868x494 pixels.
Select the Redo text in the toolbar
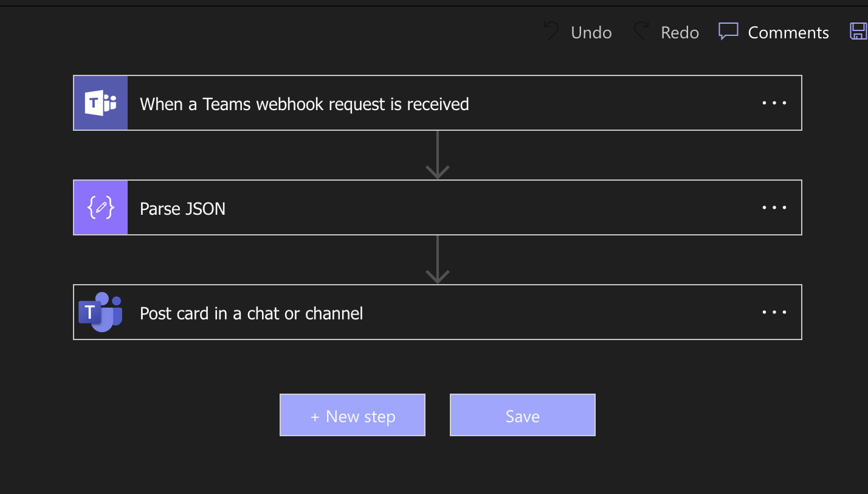[680, 32]
